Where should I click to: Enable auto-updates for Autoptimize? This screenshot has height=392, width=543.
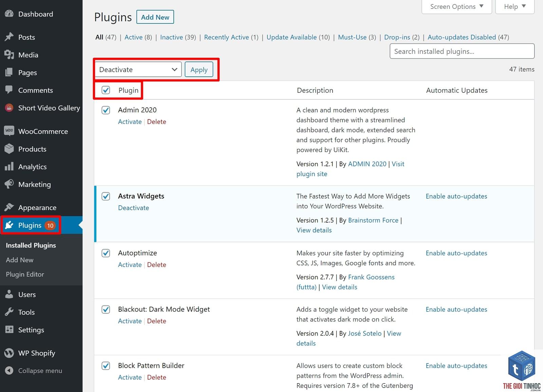tap(456, 253)
